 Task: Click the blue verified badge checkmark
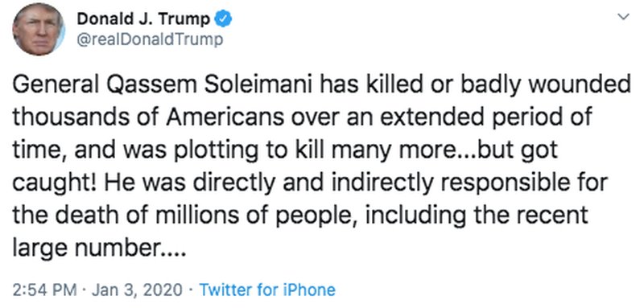[x=224, y=18]
